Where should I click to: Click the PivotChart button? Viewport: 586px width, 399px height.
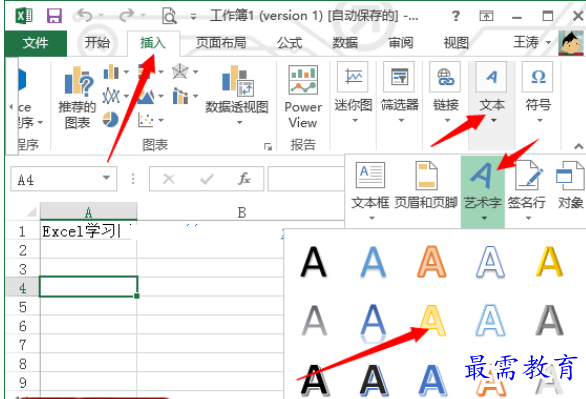237,95
